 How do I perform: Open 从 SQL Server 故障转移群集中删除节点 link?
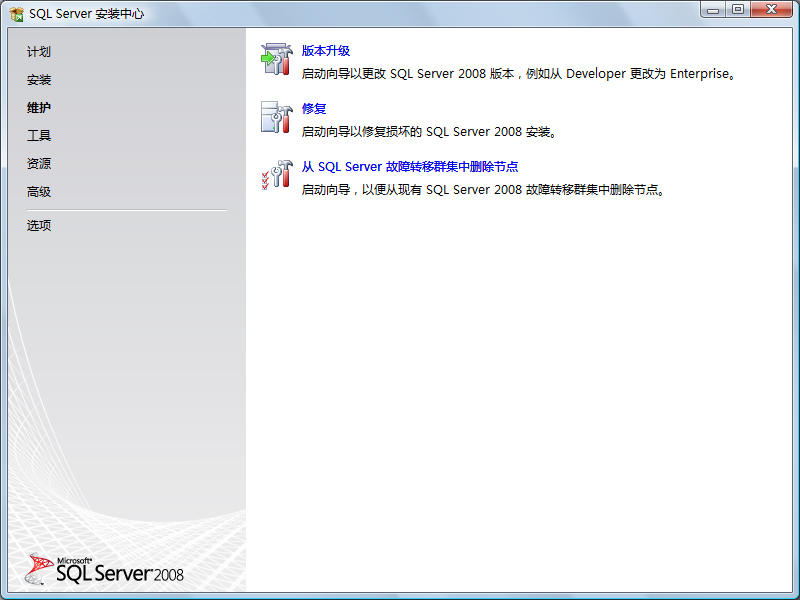pos(410,167)
